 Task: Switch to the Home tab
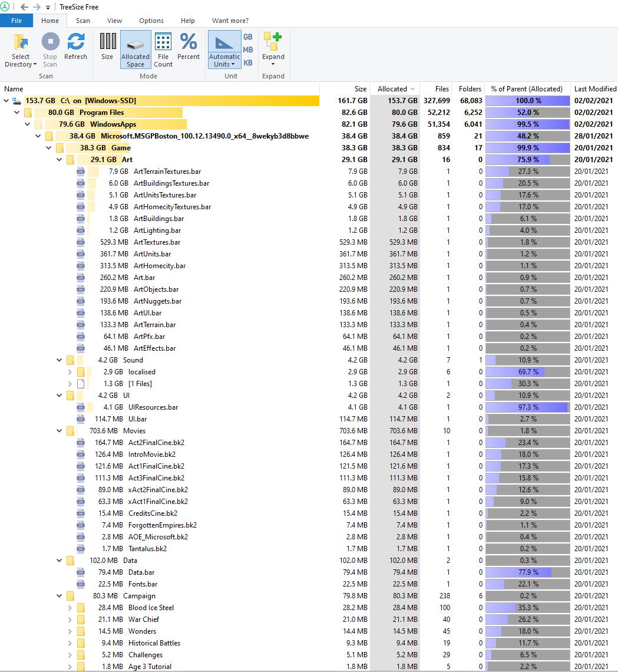[x=50, y=21]
